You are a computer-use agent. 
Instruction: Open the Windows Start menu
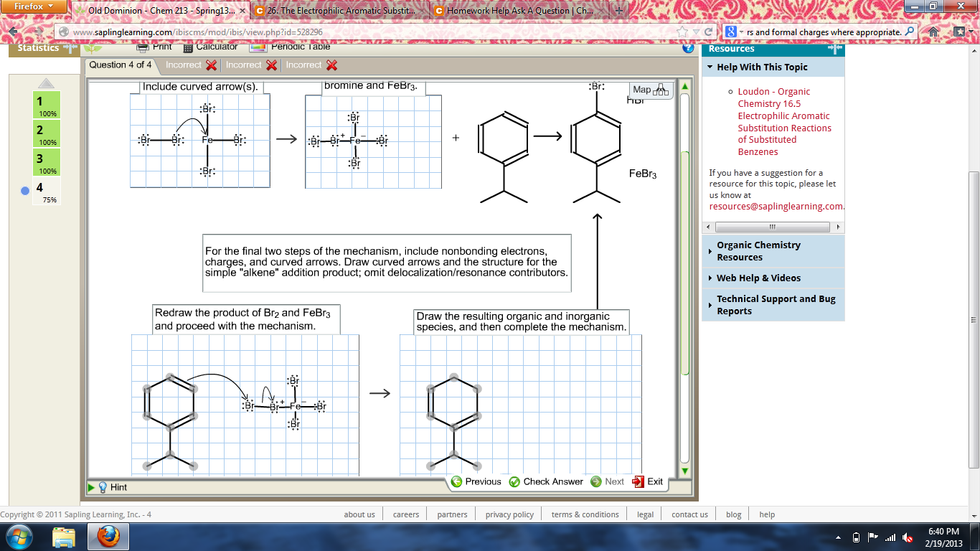coord(19,536)
